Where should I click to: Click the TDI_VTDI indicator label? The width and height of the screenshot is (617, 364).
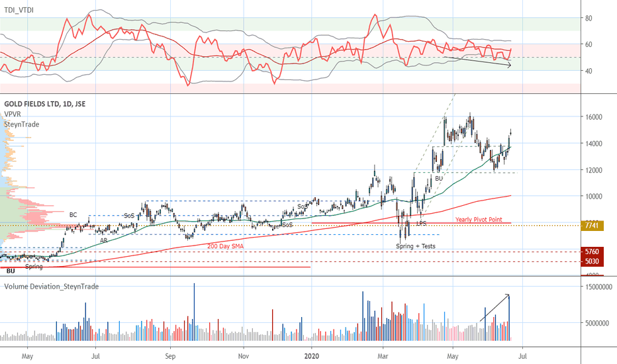[x=19, y=10]
